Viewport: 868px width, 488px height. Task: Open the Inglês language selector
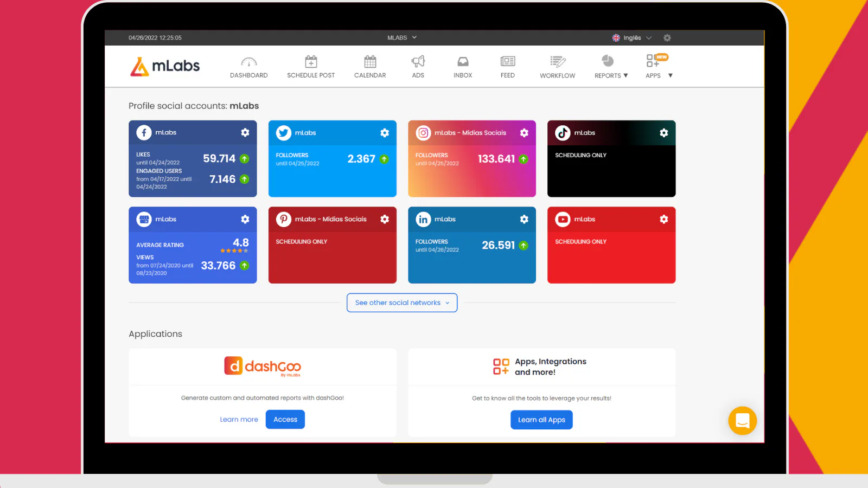[x=631, y=37]
